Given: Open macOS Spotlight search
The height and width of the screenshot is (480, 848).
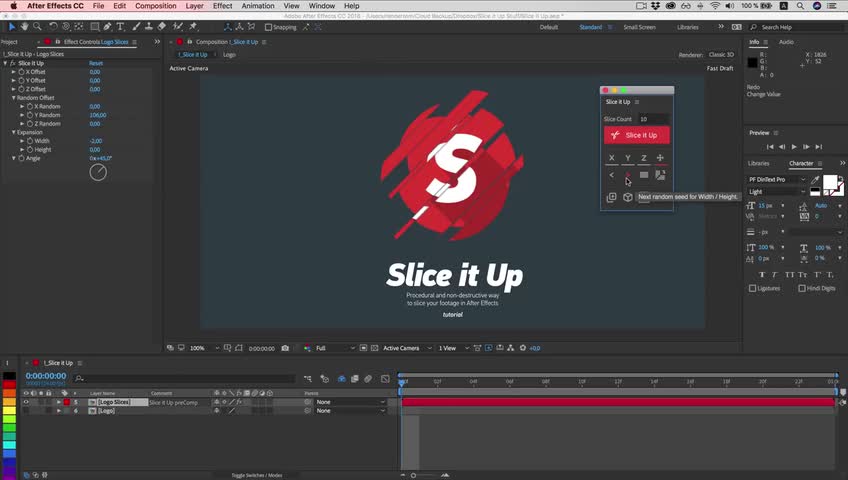Looking at the screenshot, I should [800, 6].
